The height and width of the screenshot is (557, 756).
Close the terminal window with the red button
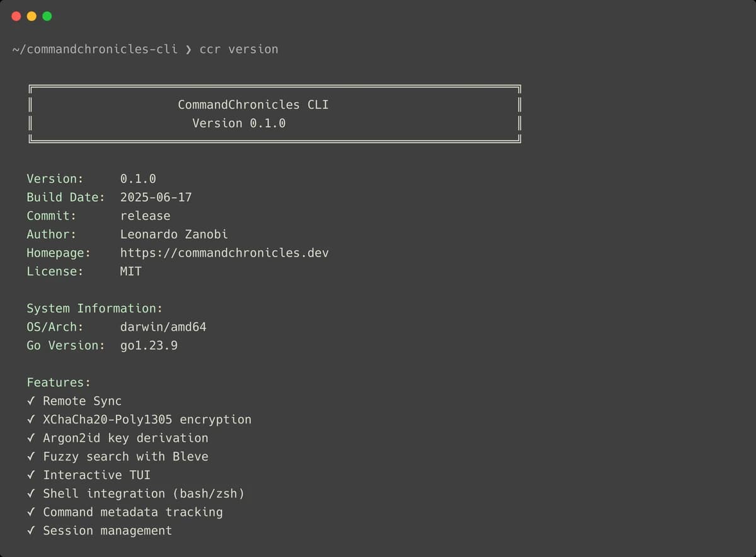(x=16, y=16)
